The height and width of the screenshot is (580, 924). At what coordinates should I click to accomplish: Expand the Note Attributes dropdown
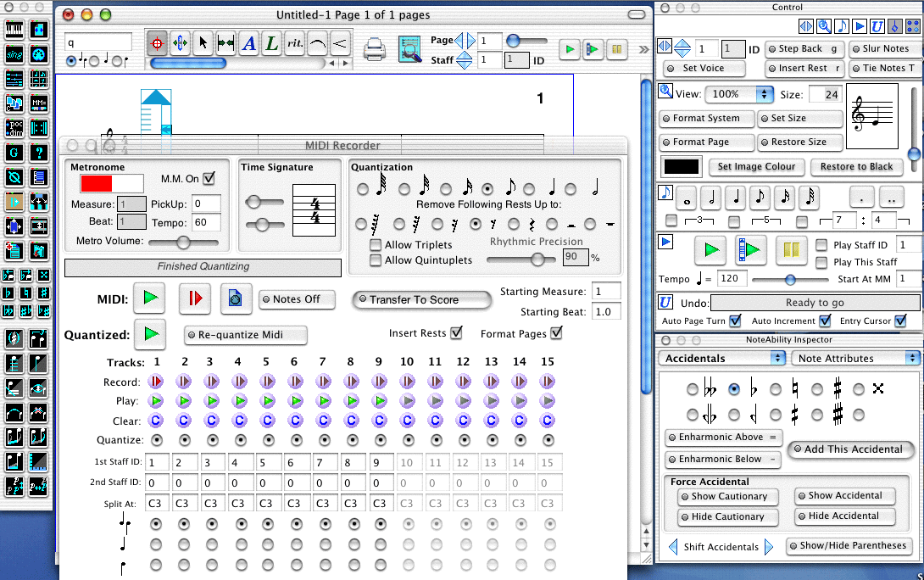pyautogui.click(x=854, y=359)
